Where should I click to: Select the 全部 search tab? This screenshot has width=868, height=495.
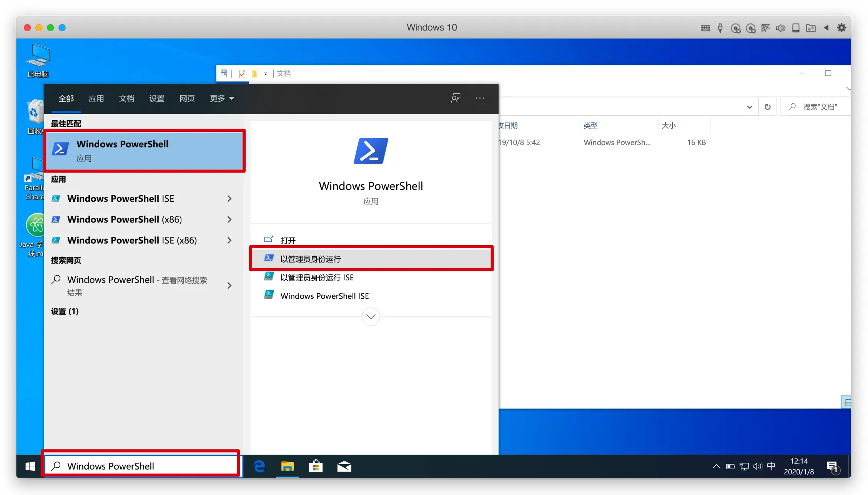tap(66, 99)
